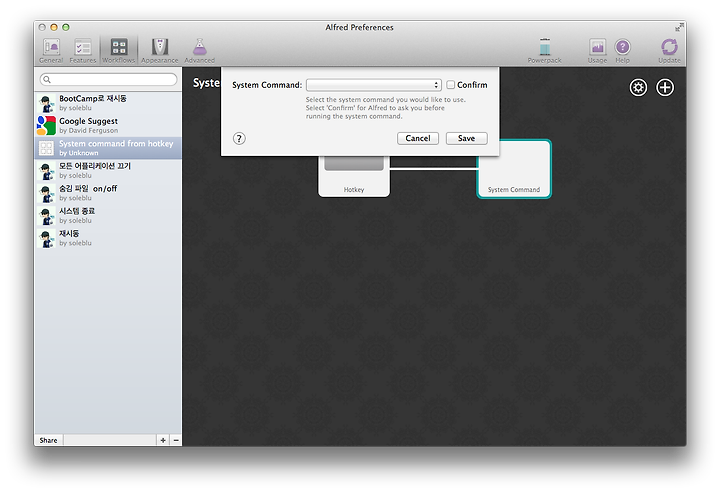Cancel the System Command dialog

[x=418, y=138]
